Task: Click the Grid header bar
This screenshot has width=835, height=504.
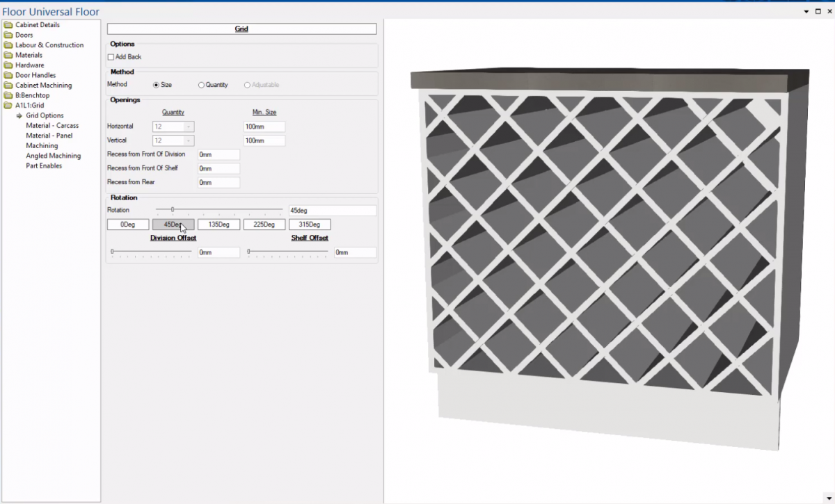Action: 241,29
